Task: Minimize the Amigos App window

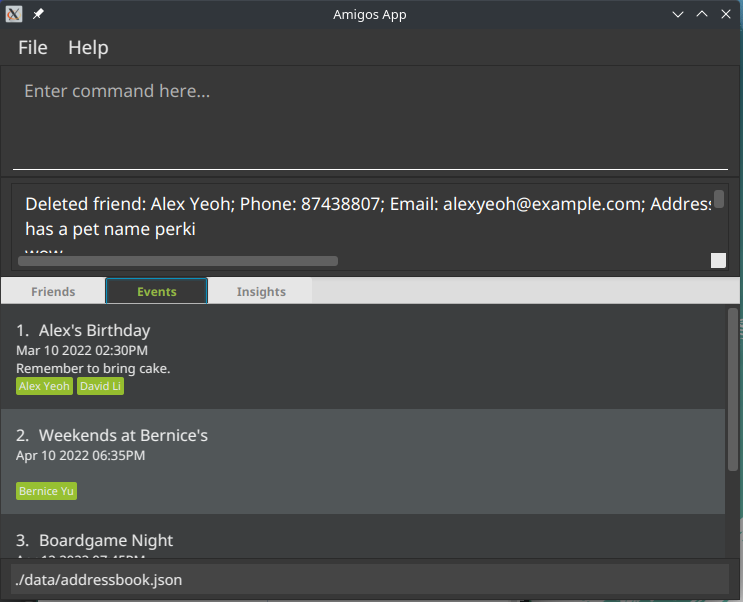Action: (x=678, y=14)
